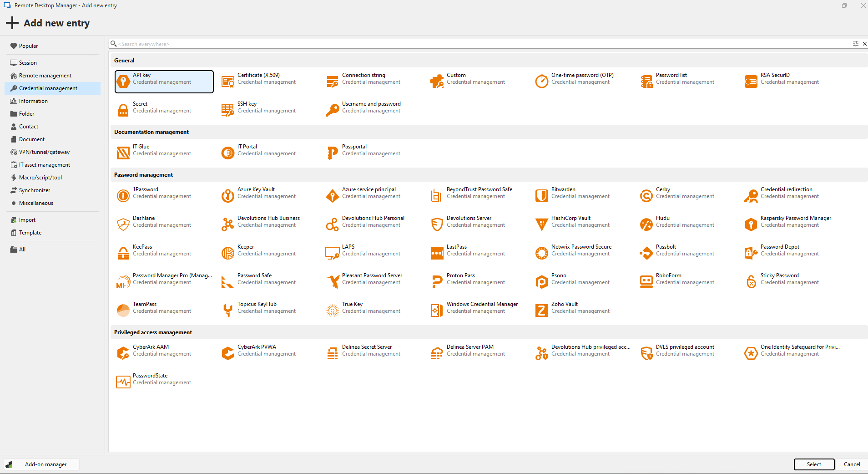868x474 pixels.
Task: Select the KeePass icon
Action: tap(123, 253)
